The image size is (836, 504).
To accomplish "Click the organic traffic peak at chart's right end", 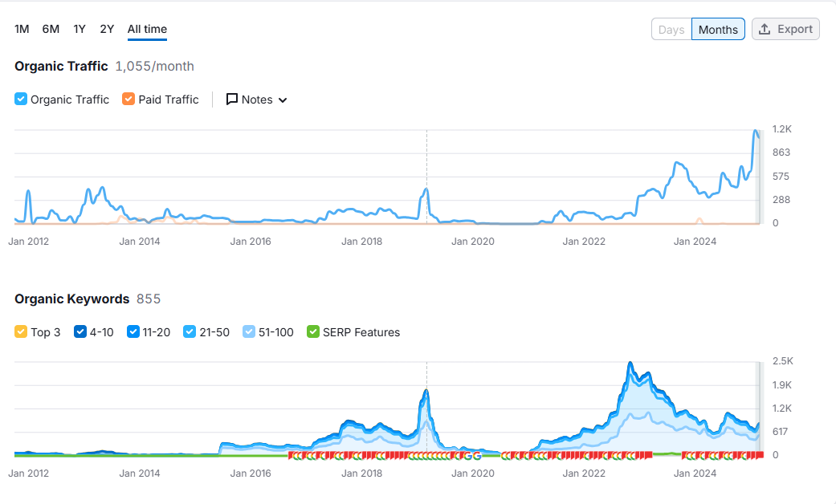I will point(756,131).
